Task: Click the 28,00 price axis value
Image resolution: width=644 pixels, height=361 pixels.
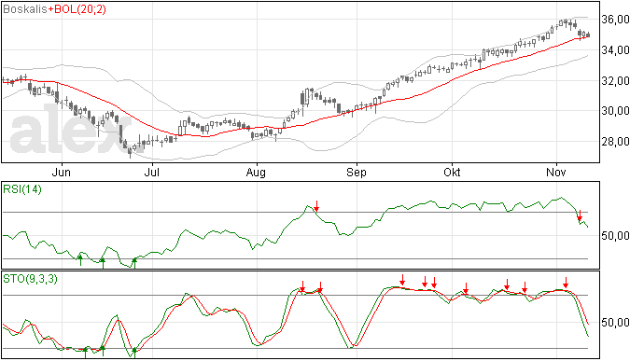Action: point(615,142)
